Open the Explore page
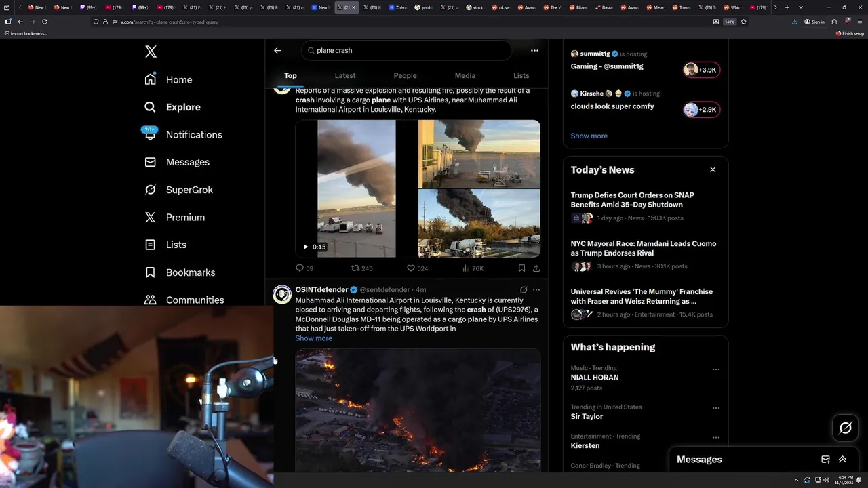868x488 pixels. 173,107
